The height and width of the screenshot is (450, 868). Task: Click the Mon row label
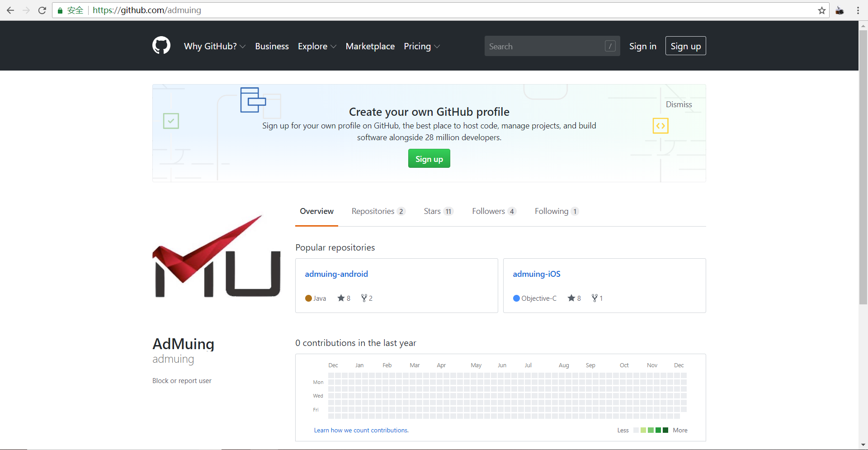[x=318, y=382]
